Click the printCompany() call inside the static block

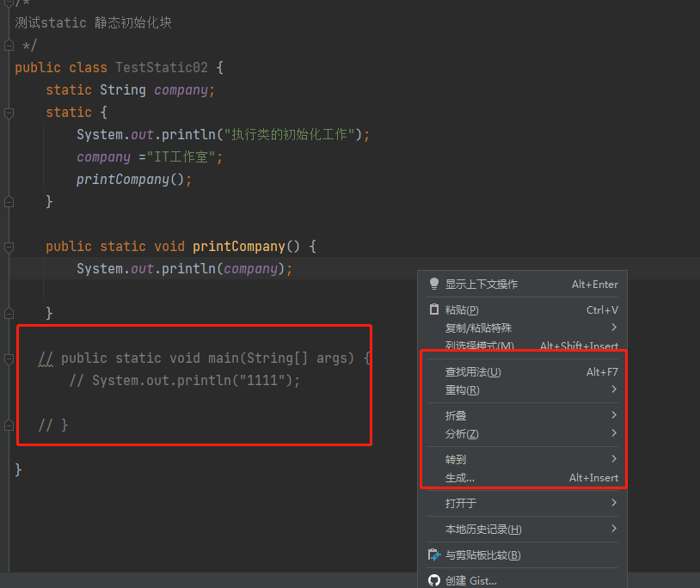(130, 180)
